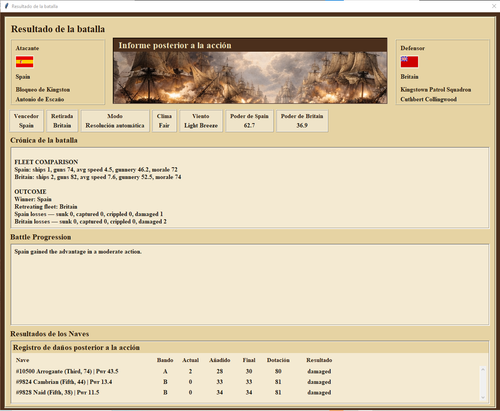
Task: Click the damaged result for Naid
Action: tap(319, 393)
